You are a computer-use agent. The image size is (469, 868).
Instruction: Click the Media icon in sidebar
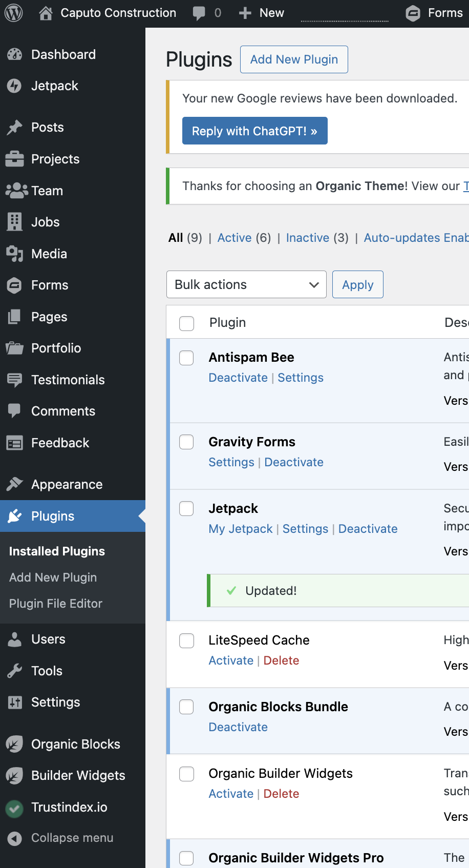pyautogui.click(x=15, y=254)
